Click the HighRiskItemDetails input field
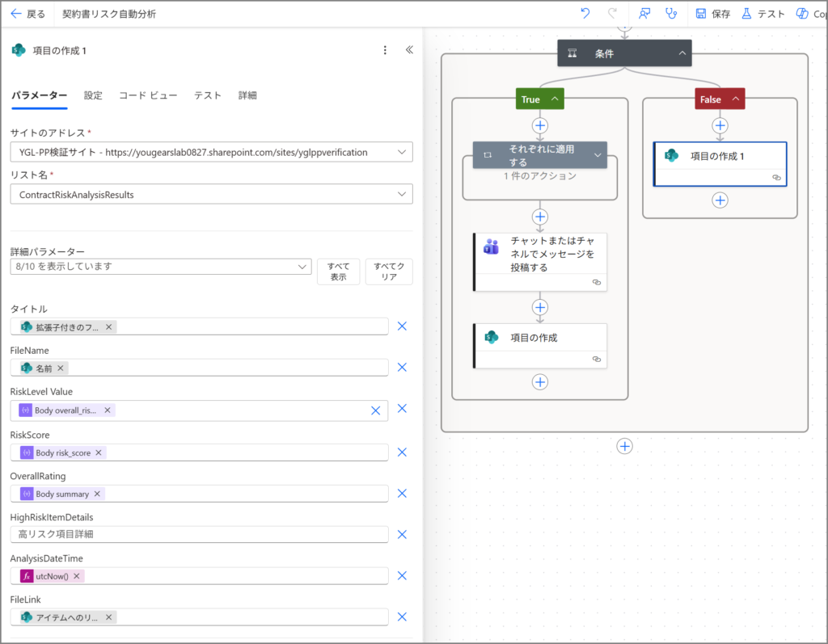Viewport: 828px width, 644px height. [x=199, y=535]
